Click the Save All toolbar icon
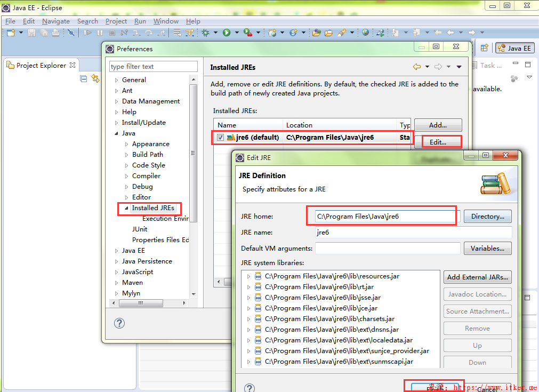This screenshot has height=392, width=539. click(44, 33)
